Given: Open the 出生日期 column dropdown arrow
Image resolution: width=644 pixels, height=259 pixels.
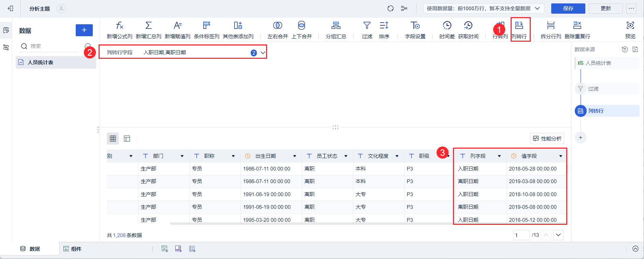Looking at the screenshot, I should (295, 156).
